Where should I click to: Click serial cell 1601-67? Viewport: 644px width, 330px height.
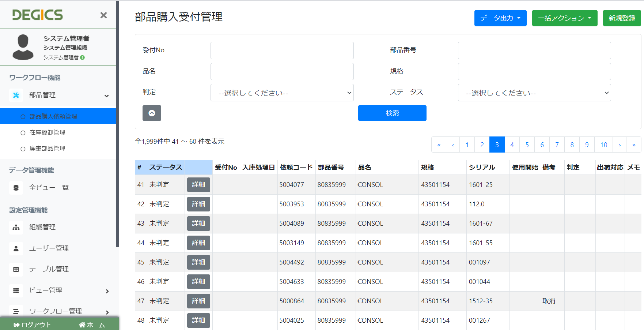[x=481, y=224]
